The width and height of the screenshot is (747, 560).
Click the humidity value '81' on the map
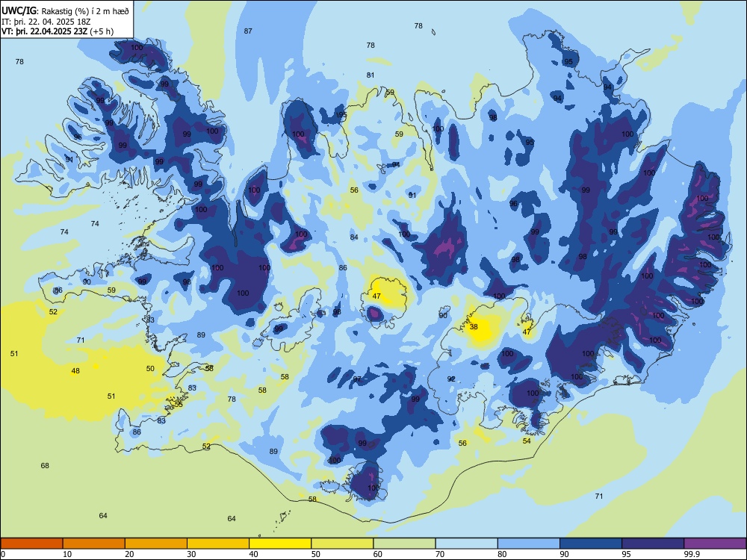[371, 75]
